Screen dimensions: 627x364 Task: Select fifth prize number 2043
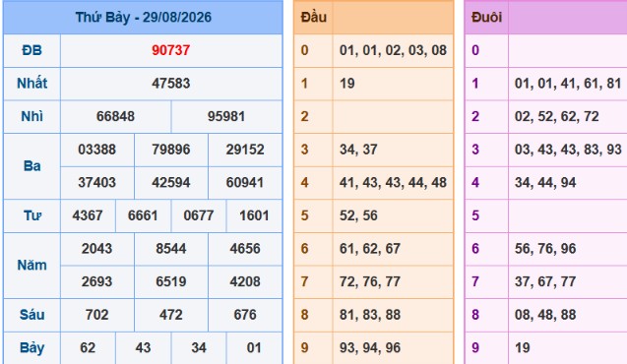(97, 249)
